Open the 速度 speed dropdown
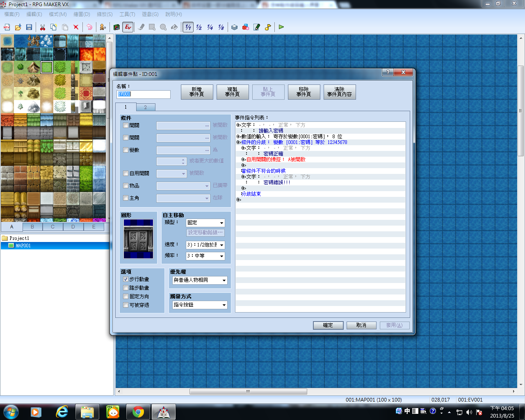Viewport: 525px width, 420px height. [x=205, y=245]
